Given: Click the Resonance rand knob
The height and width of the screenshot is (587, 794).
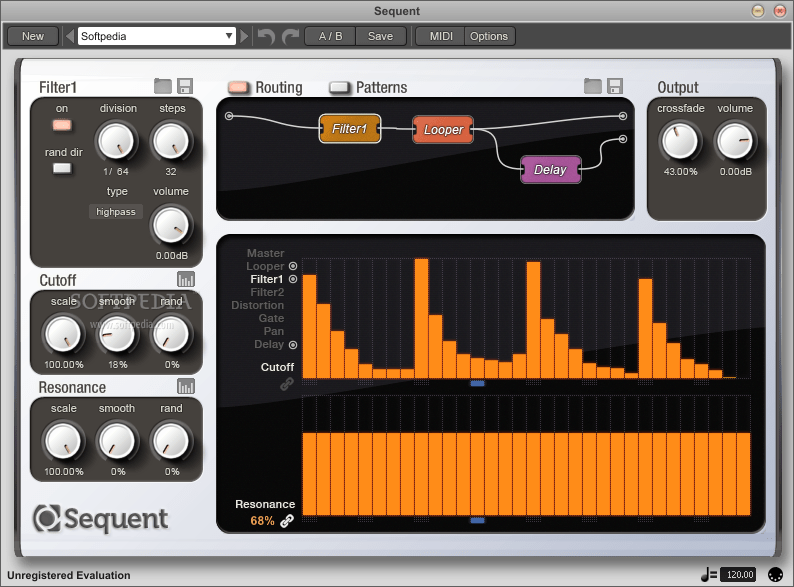Looking at the screenshot, I should tap(171, 442).
